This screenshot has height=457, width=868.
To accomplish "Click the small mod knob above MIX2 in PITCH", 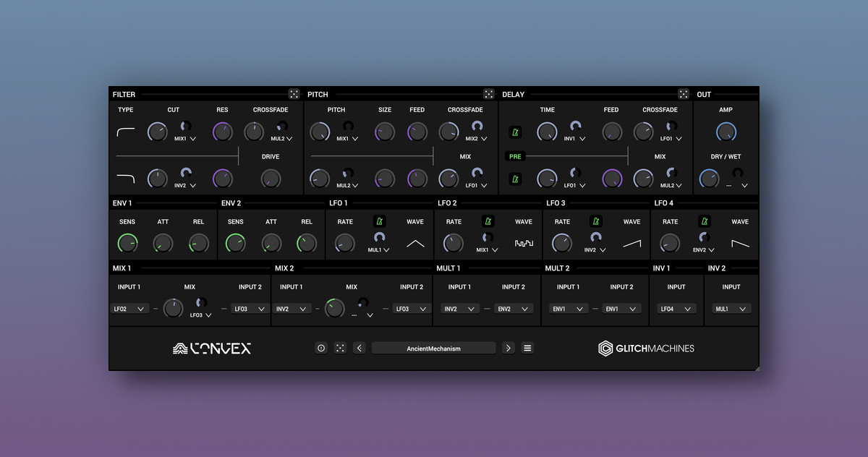I will tap(477, 126).
